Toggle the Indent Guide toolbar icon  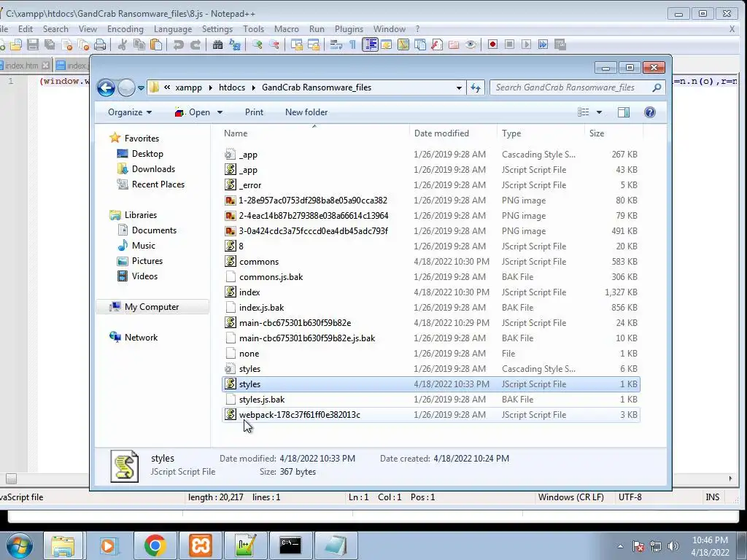point(370,44)
